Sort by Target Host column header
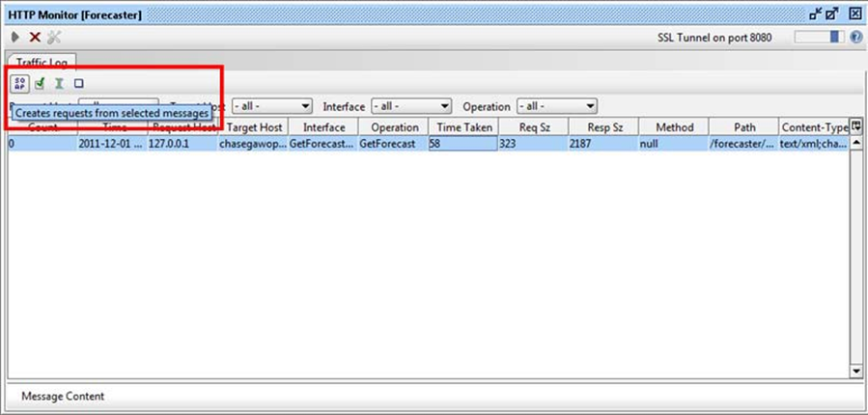868x415 pixels. [254, 127]
